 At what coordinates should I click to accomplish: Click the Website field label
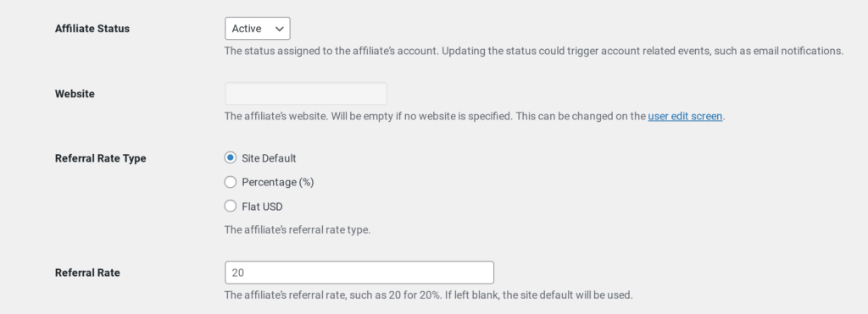click(75, 94)
